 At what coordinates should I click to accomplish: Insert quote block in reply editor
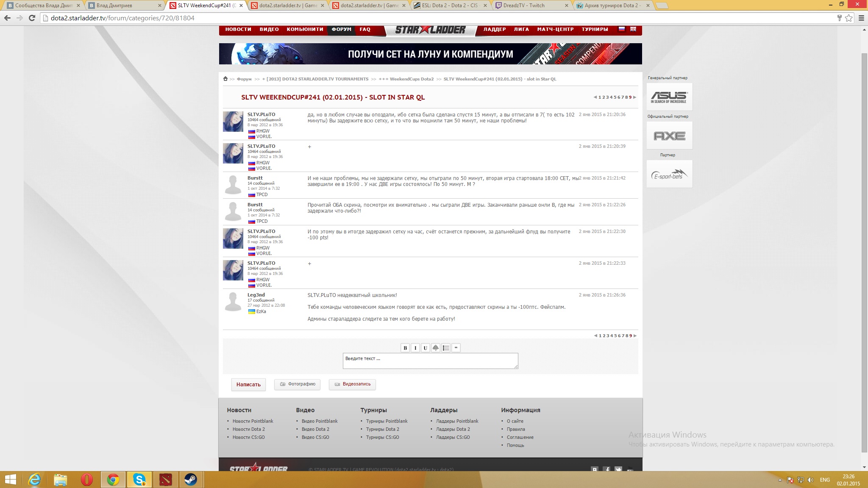pyautogui.click(x=456, y=348)
